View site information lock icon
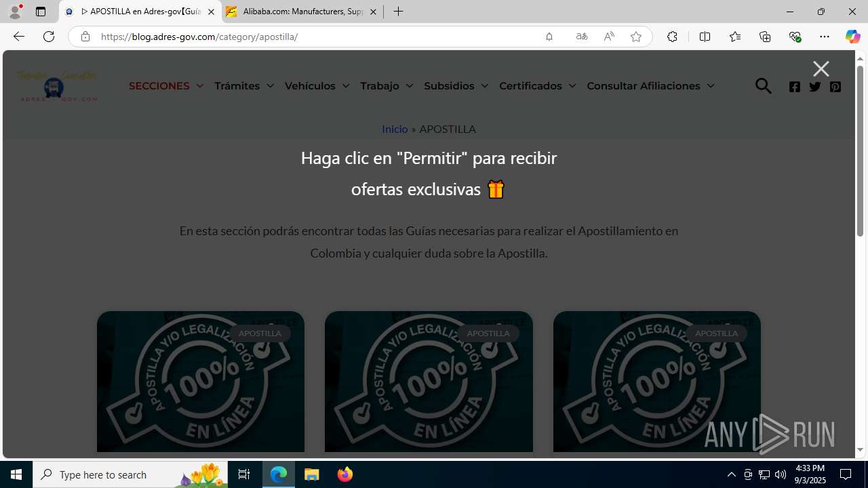Viewport: 868px width, 488px height. [85, 37]
